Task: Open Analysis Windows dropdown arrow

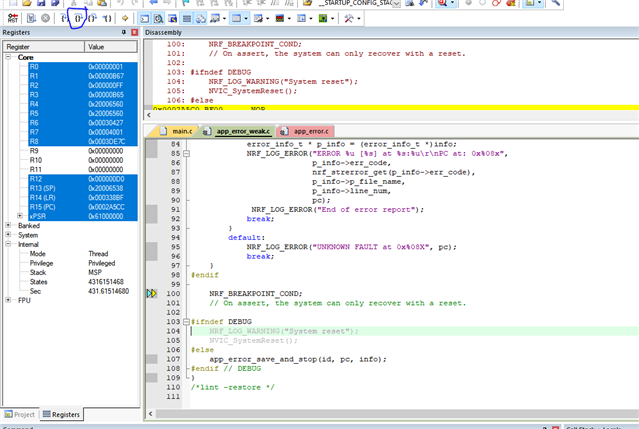Action: [x=289, y=18]
